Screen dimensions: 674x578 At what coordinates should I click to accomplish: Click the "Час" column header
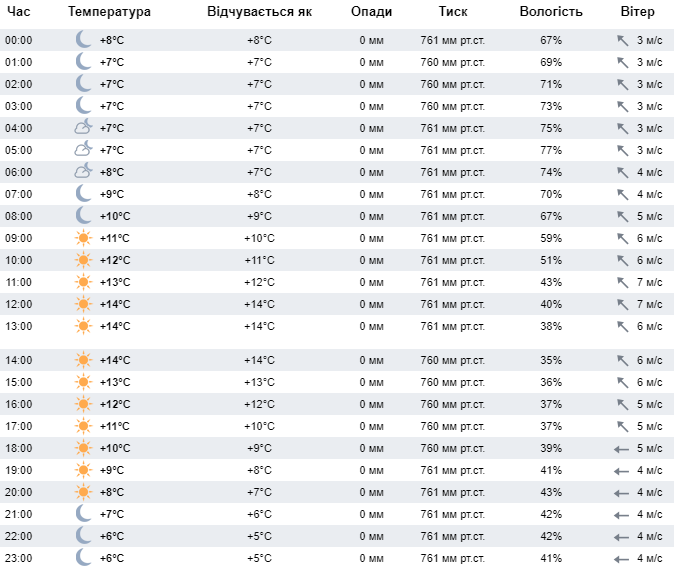point(19,12)
